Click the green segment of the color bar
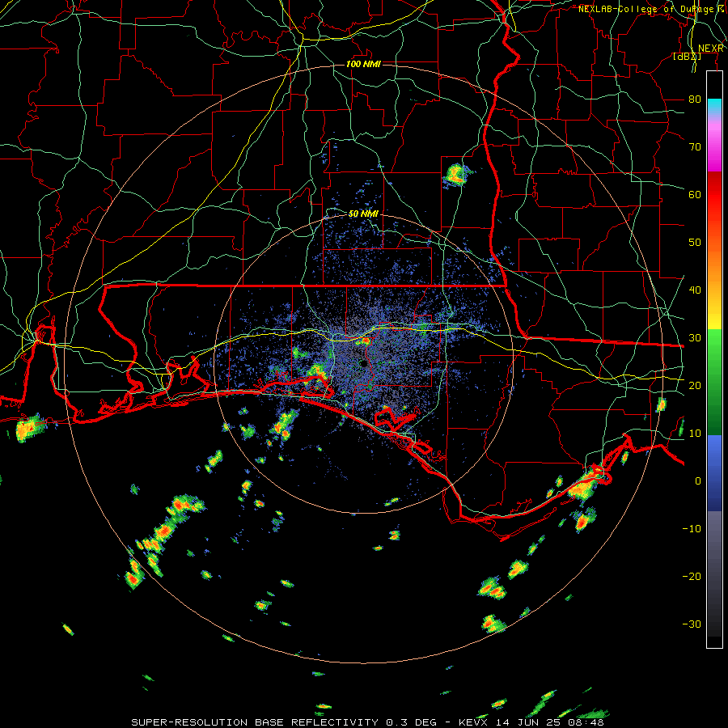 714,382
